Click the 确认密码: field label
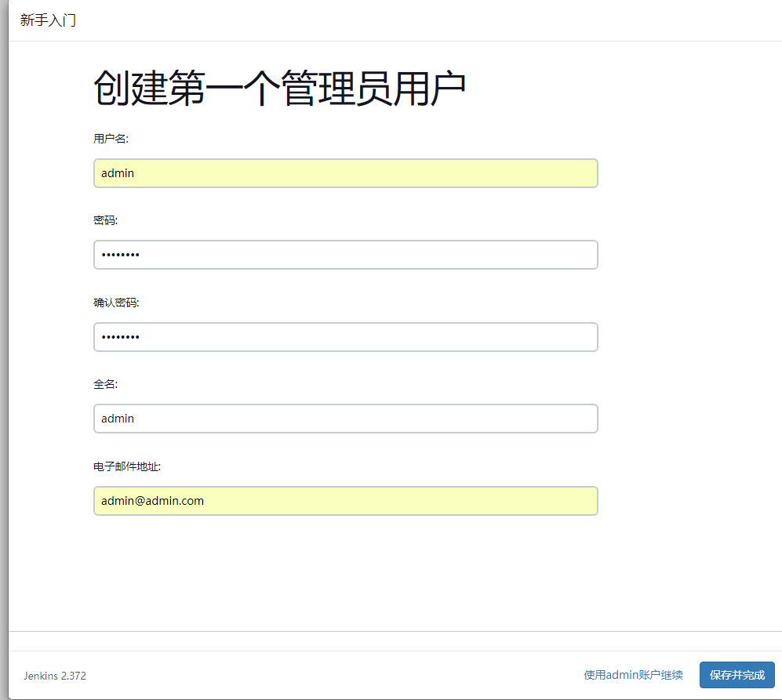Image resolution: width=782 pixels, height=700 pixels. pyautogui.click(x=116, y=303)
